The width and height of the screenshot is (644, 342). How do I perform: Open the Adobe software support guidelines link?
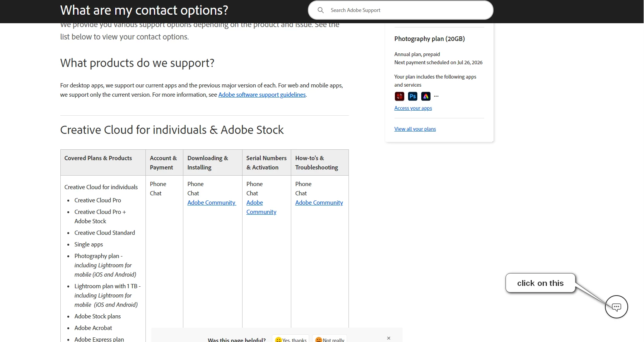(x=262, y=95)
